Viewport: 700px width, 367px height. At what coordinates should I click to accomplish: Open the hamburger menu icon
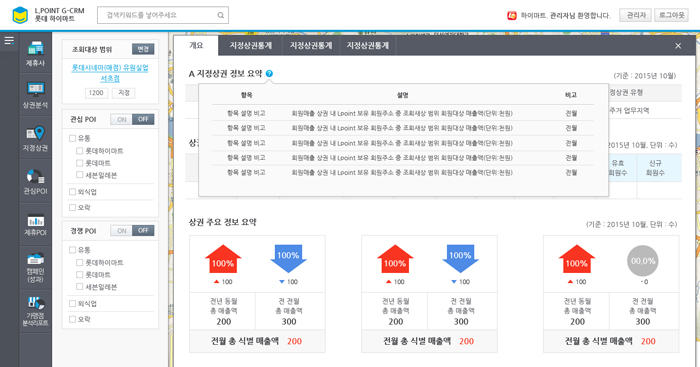(x=9, y=41)
